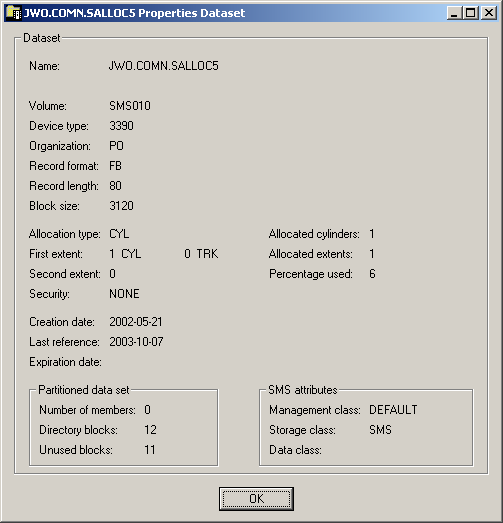
Task: Click the security value NONE
Action: click(x=124, y=294)
